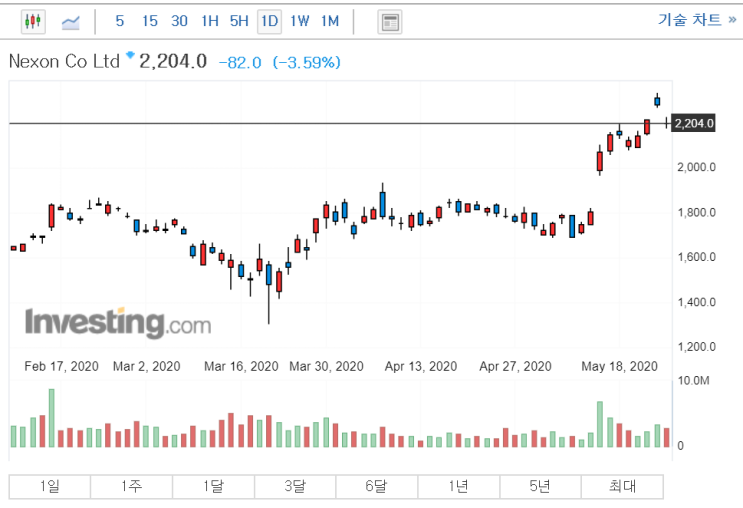This screenshot has height=508, width=743.
Task: Click the May 18, 2020 date label
Action: [x=620, y=366]
